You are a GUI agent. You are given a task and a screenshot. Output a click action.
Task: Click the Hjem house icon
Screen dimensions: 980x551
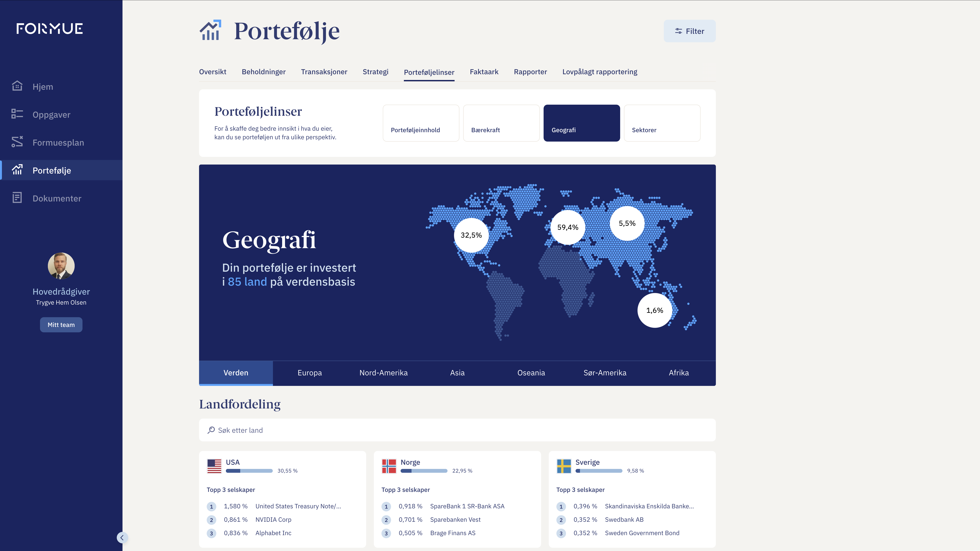coord(17,86)
